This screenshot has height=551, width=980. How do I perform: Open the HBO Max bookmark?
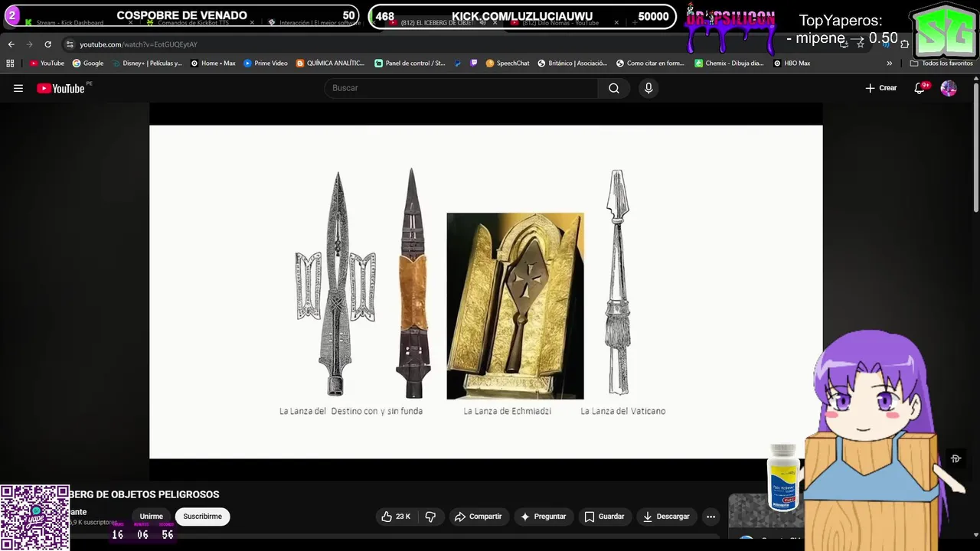(792, 63)
